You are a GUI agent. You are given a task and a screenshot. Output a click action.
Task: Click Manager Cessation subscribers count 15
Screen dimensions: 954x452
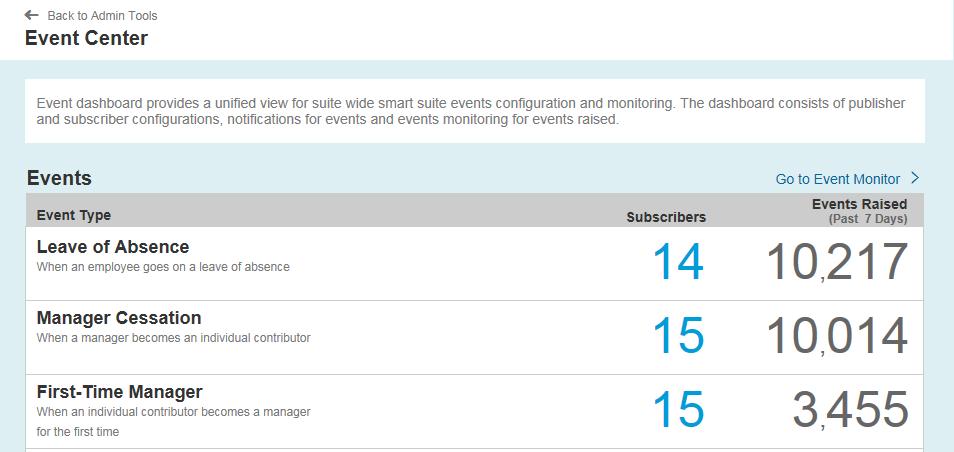tap(678, 336)
